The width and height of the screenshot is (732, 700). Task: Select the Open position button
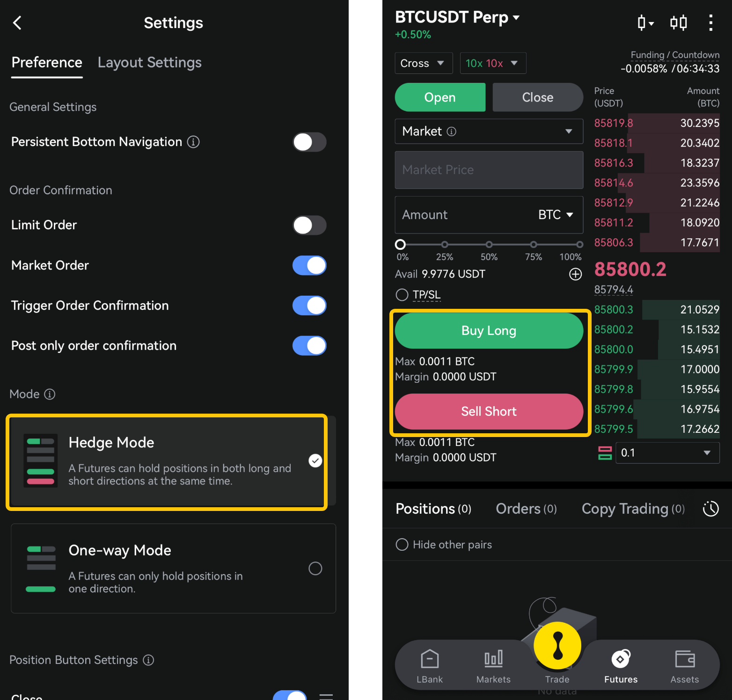coord(440,97)
